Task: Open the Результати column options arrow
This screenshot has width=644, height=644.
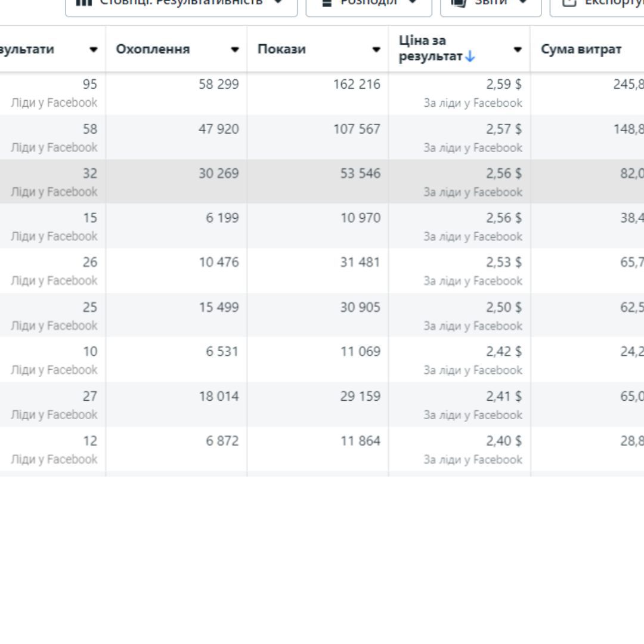Action: click(x=93, y=49)
